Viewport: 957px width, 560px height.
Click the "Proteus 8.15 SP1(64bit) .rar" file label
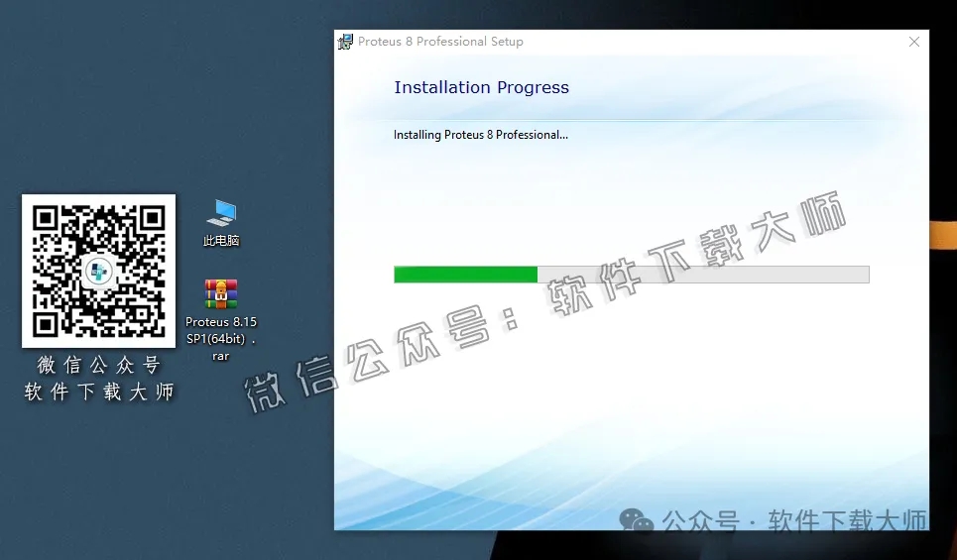coord(221,339)
